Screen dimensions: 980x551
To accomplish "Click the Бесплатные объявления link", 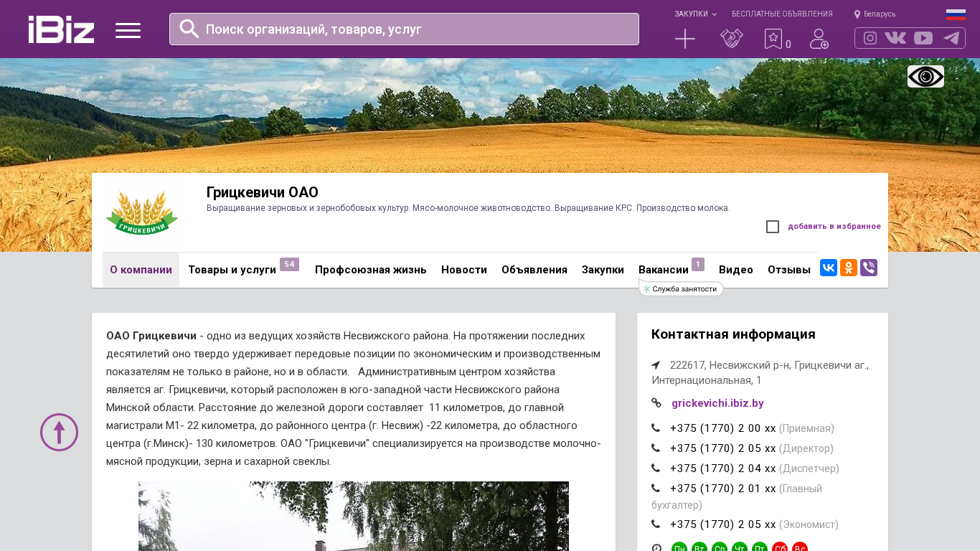I will click(x=782, y=14).
